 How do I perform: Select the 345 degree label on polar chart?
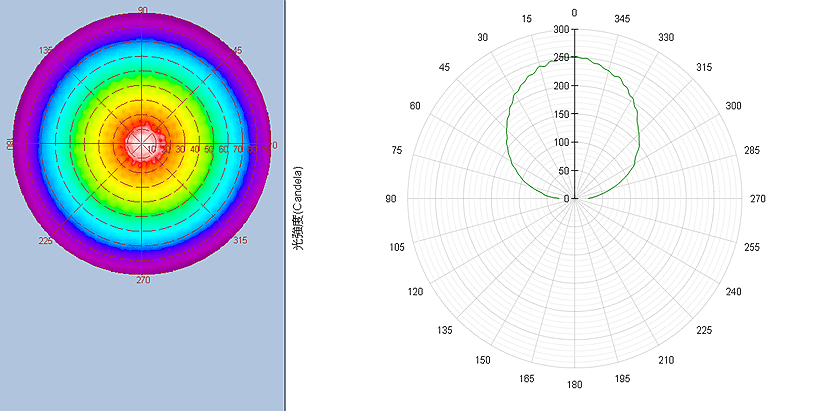622,19
